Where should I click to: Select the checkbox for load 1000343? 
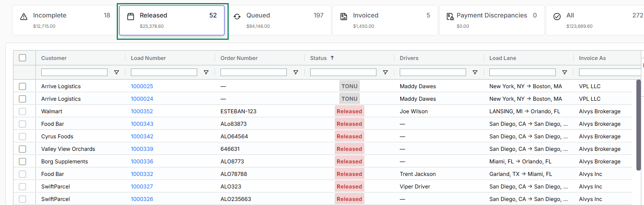pos(22,124)
